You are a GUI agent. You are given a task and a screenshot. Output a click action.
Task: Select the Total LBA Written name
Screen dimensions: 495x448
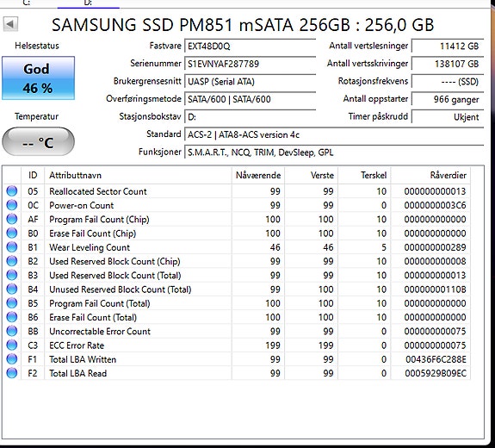83,359
